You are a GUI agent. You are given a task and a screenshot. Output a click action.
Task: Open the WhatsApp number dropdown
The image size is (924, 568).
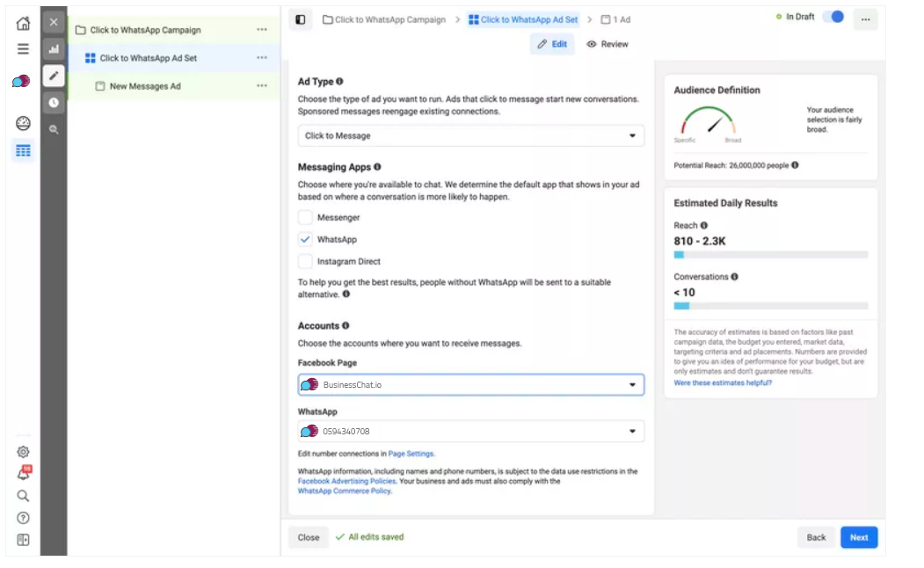470,432
